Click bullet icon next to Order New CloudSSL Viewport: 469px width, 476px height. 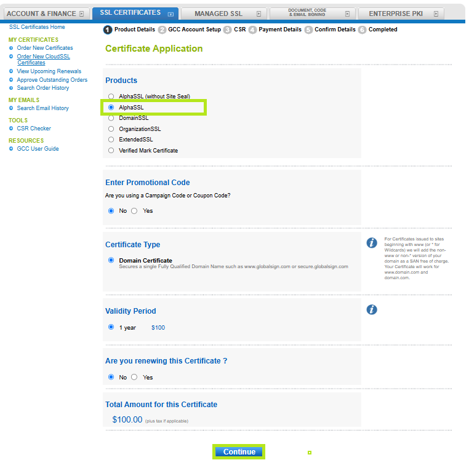tap(11, 57)
